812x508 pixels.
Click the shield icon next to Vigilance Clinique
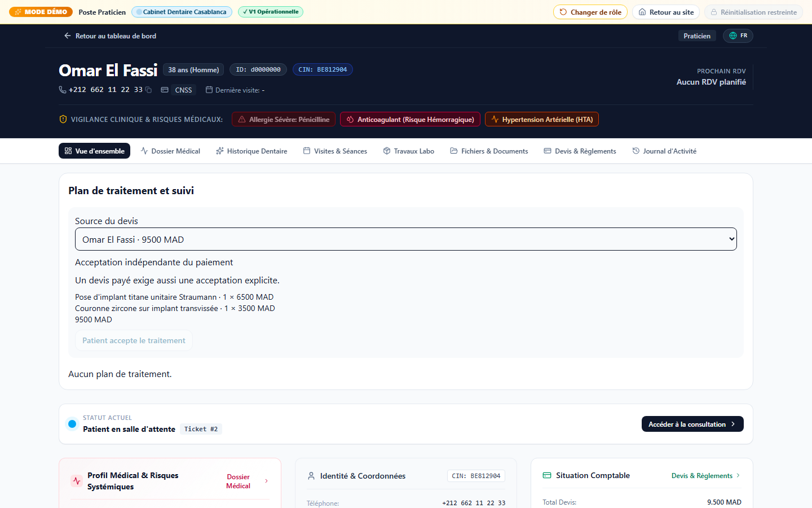click(63, 119)
